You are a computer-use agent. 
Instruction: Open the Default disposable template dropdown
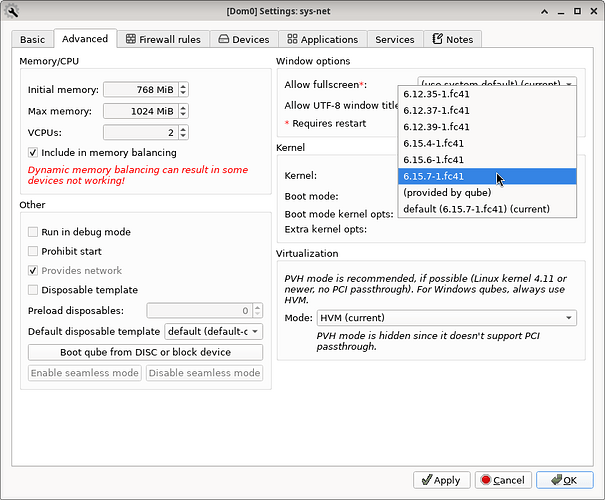[x=213, y=331]
